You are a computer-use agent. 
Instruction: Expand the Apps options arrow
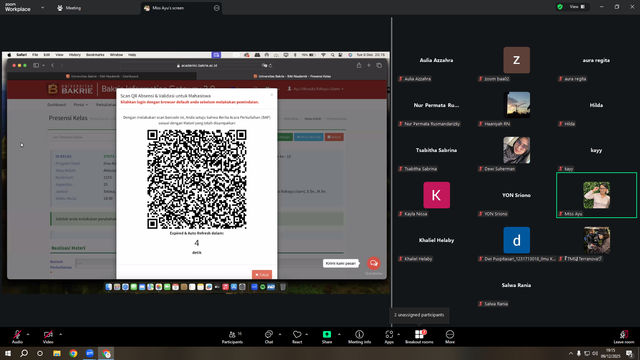coord(398,334)
